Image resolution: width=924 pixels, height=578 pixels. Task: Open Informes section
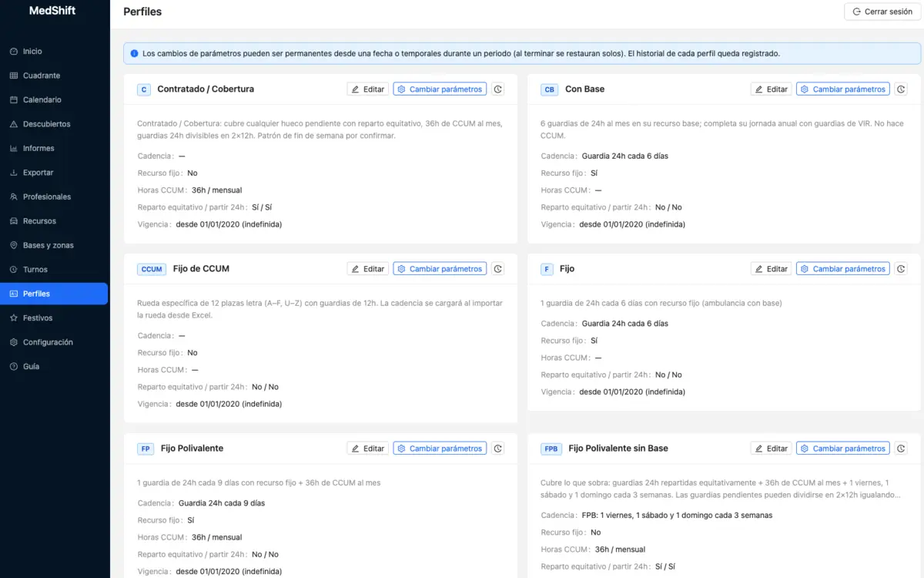(x=54, y=149)
